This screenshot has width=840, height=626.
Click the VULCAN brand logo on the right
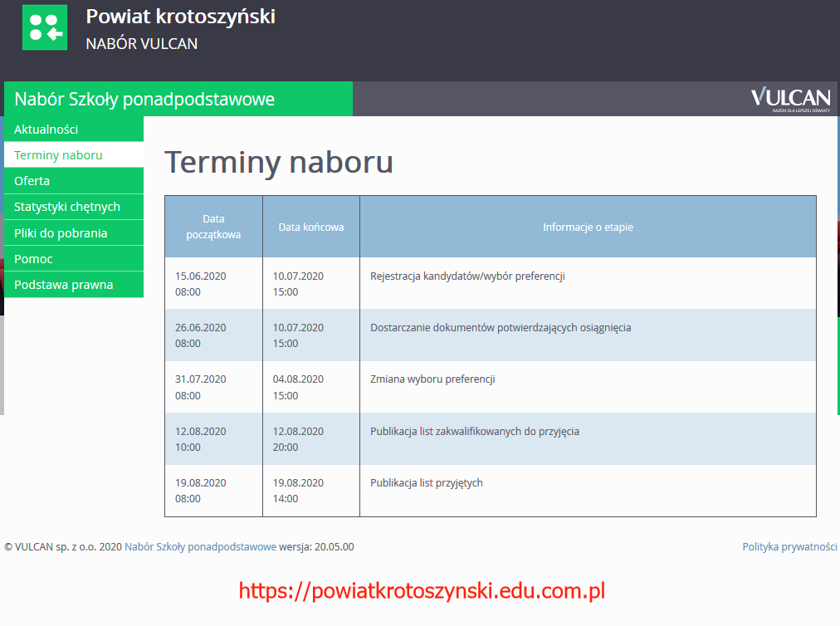[x=789, y=99]
